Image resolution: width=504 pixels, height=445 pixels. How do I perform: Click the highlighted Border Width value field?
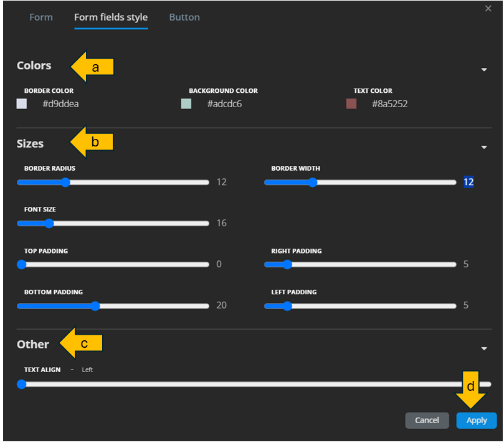pos(468,182)
